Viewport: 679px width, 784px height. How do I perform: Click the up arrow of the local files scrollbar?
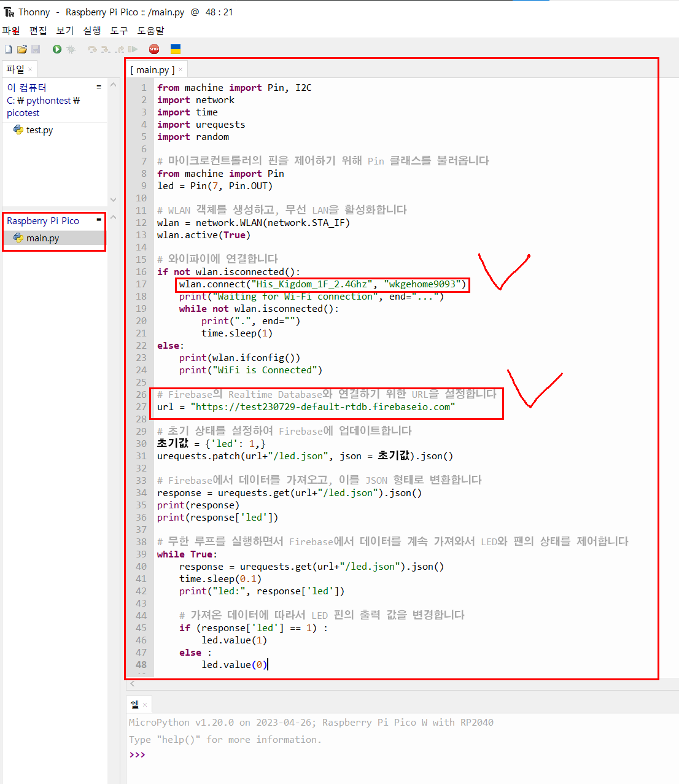point(113,85)
